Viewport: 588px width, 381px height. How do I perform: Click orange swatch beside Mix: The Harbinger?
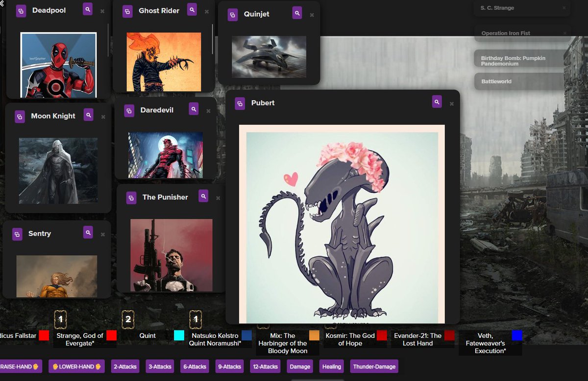pyautogui.click(x=314, y=335)
